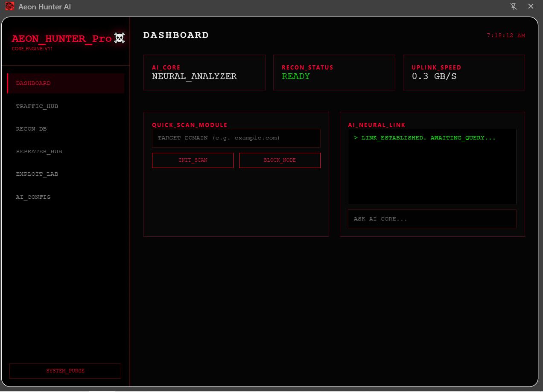
Task: Click the TARGET_DOMAIN input field
Action: 236,138
